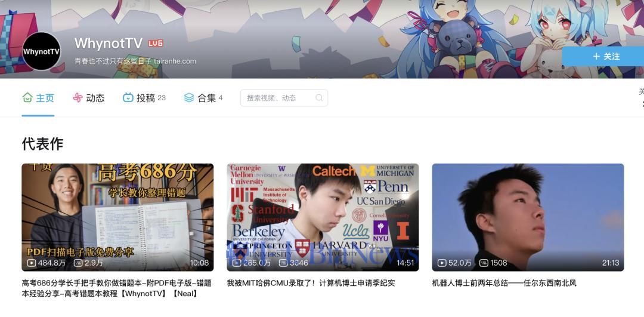
Task: Click the danmaku icon beside 2.9万
Action: [78, 263]
